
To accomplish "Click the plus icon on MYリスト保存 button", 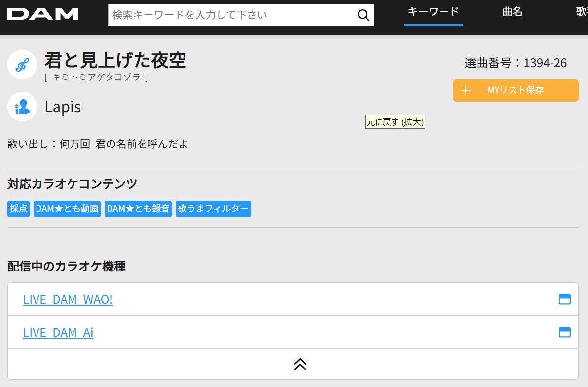I will 465,90.
